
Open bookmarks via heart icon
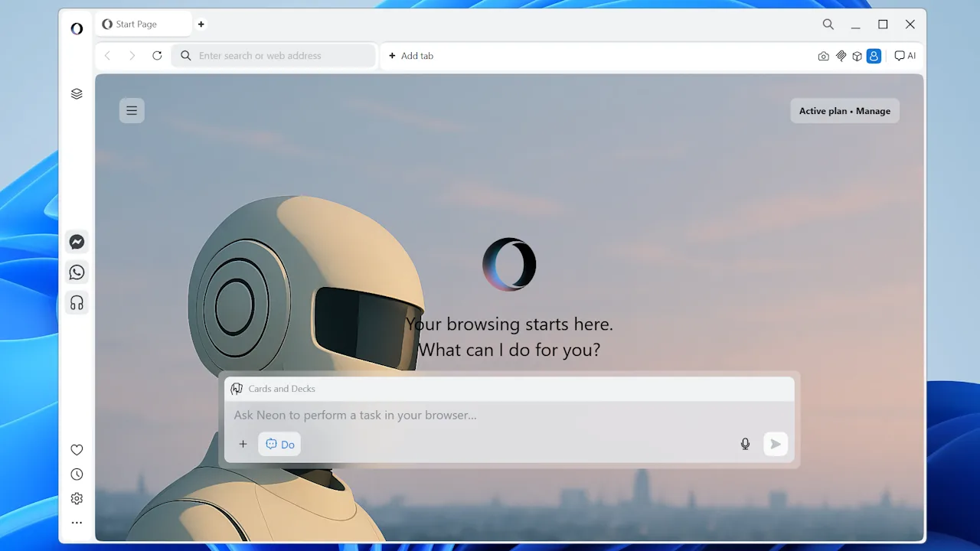click(x=77, y=450)
